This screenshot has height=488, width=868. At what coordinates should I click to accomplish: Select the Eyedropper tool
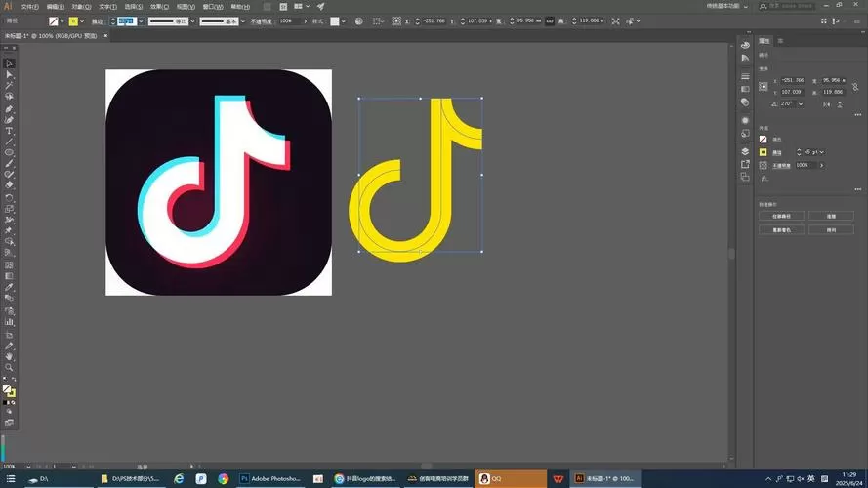9,287
